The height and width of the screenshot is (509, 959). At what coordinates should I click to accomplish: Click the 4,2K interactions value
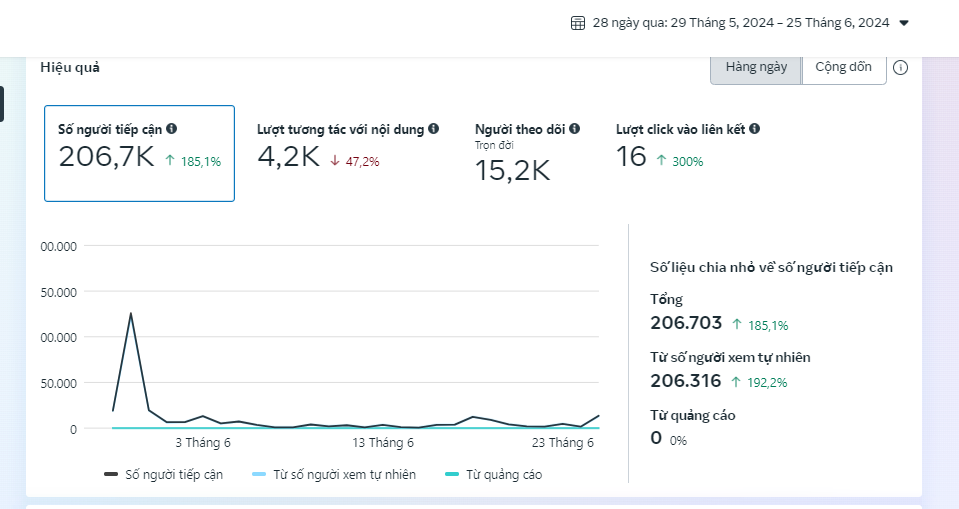coord(288,157)
